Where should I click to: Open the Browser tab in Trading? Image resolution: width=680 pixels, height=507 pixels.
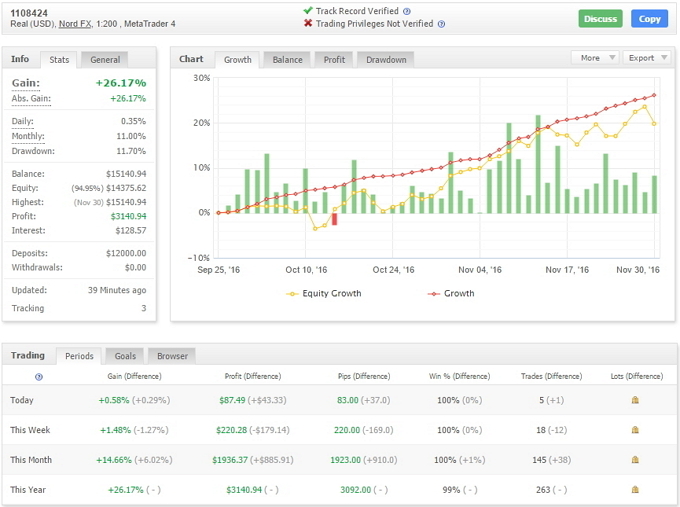click(x=172, y=356)
